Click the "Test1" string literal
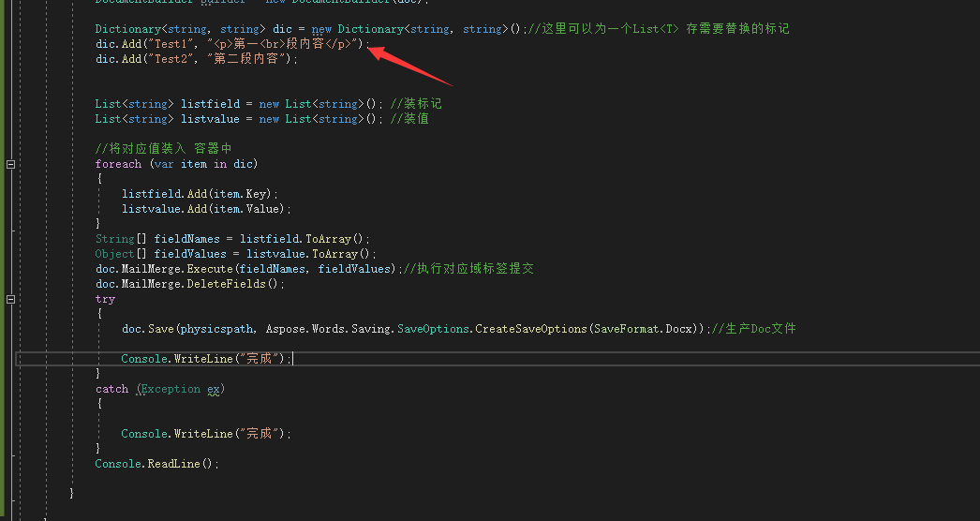Image resolution: width=980 pixels, height=521 pixels. point(173,44)
